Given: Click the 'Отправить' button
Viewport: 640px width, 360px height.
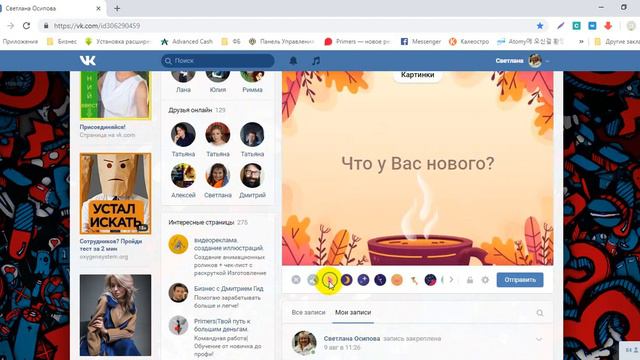Looking at the screenshot, I should (520, 280).
